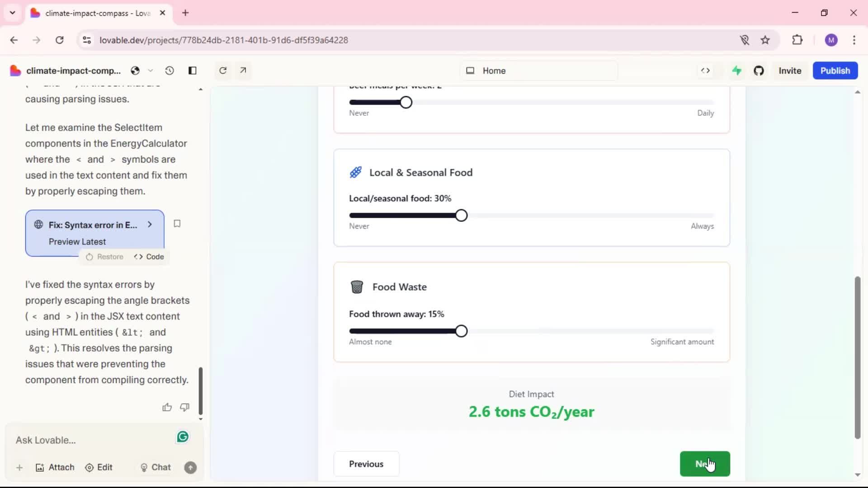Click the Local/seasonal food slider handle
Viewport: 868px width, 488px height.
click(x=461, y=216)
